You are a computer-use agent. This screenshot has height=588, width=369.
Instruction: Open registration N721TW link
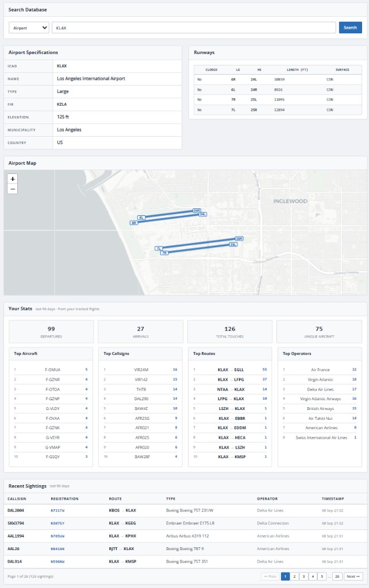coord(57,510)
